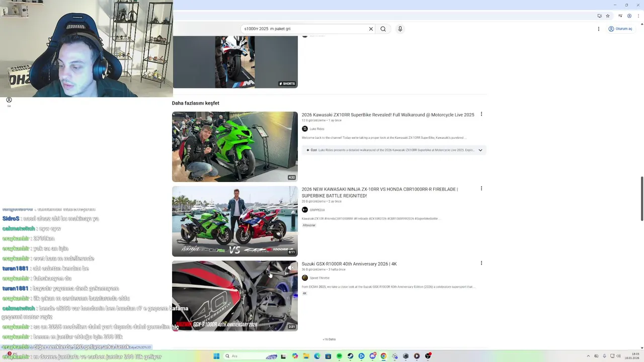Switch to Chrome in the taskbar
Image resolution: width=644 pixels, height=362 pixels.
(383, 356)
